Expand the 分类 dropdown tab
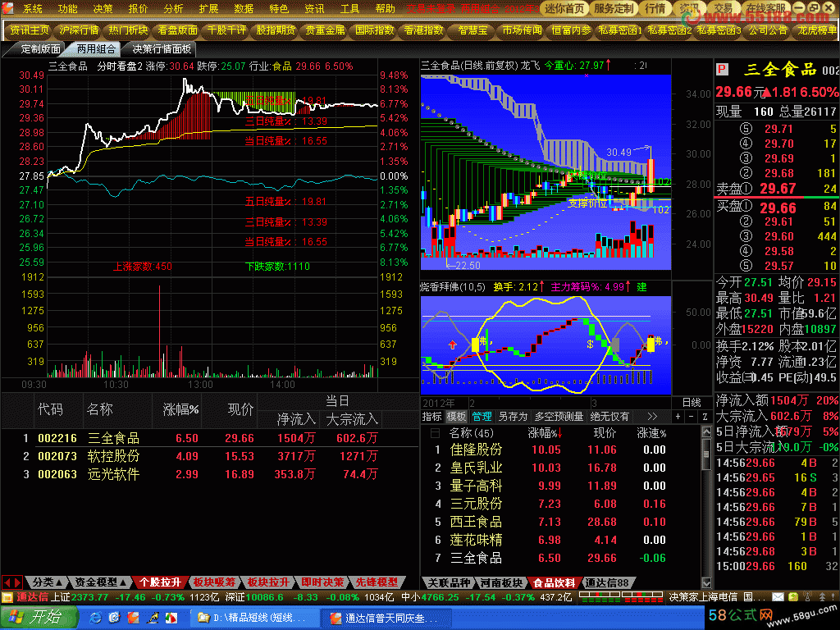840x630 pixels. click(x=48, y=582)
